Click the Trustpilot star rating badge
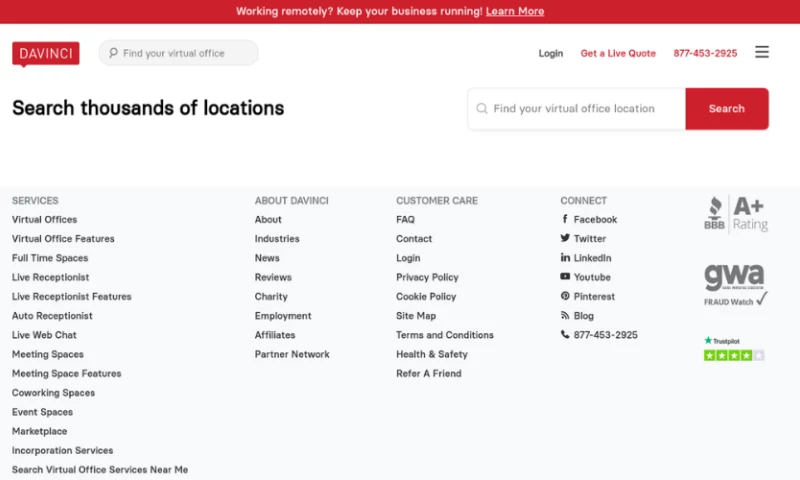The width and height of the screenshot is (800, 480). [734, 349]
